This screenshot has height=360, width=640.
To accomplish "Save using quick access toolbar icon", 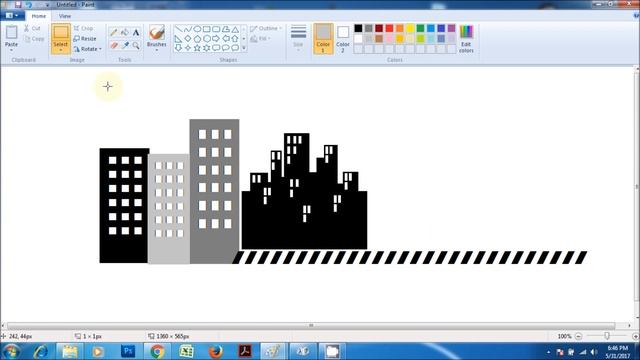I will 18,5.
